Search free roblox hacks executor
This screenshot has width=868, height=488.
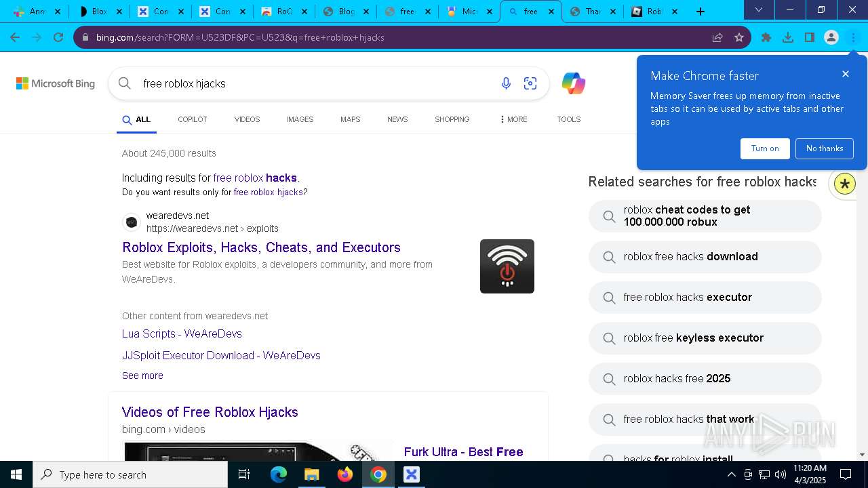[705, 298]
